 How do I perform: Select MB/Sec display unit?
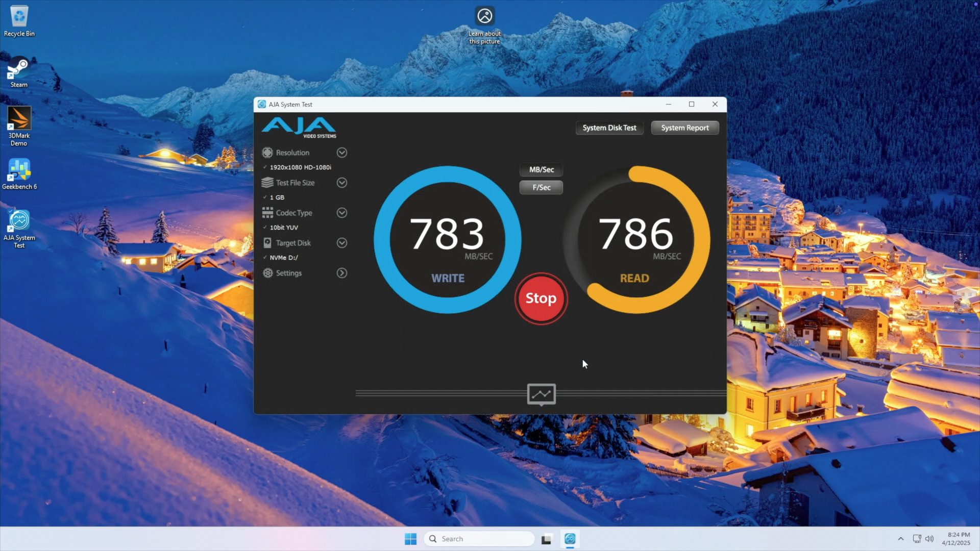coord(541,169)
